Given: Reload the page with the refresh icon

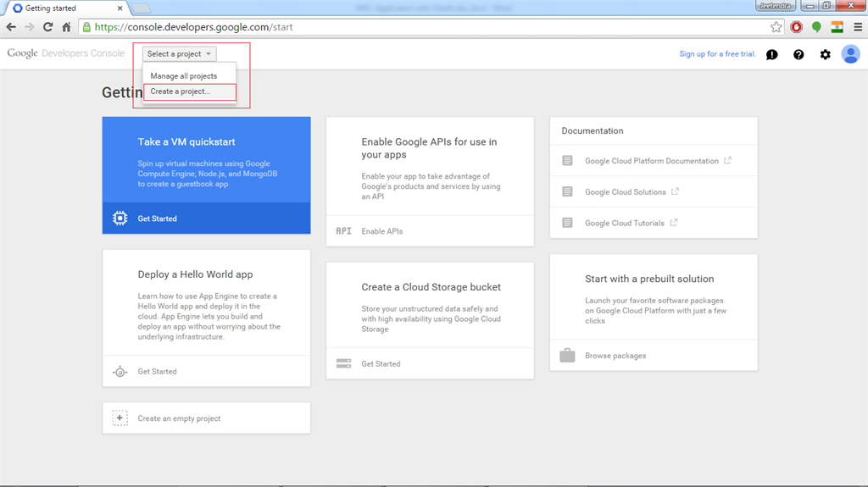Looking at the screenshot, I should [48, 26].
